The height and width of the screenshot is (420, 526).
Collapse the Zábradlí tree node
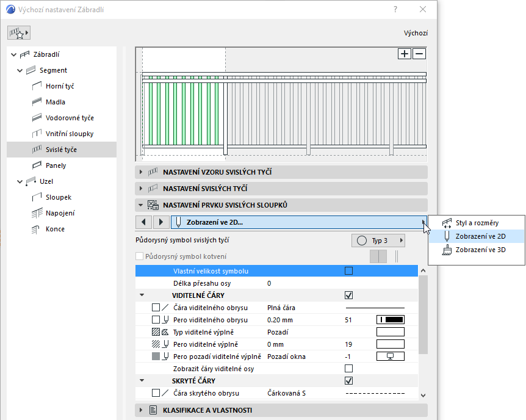point(14,54)
